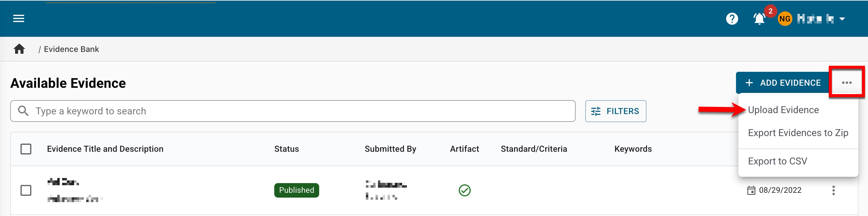Choose Export Evidences to Zip
This screenshot has height=216, width=868.
[x=797, y=133]
